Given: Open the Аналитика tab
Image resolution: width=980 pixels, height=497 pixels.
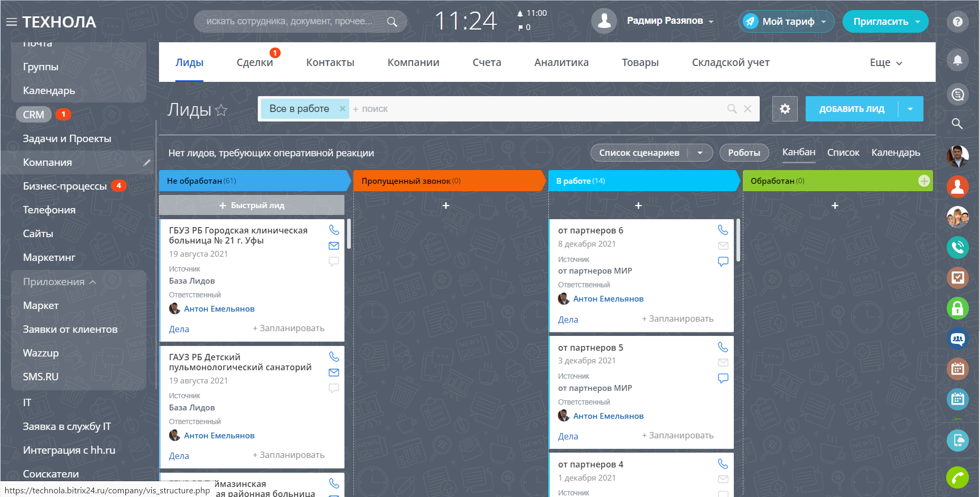Looking at the screenshot, I should point(562,62).
